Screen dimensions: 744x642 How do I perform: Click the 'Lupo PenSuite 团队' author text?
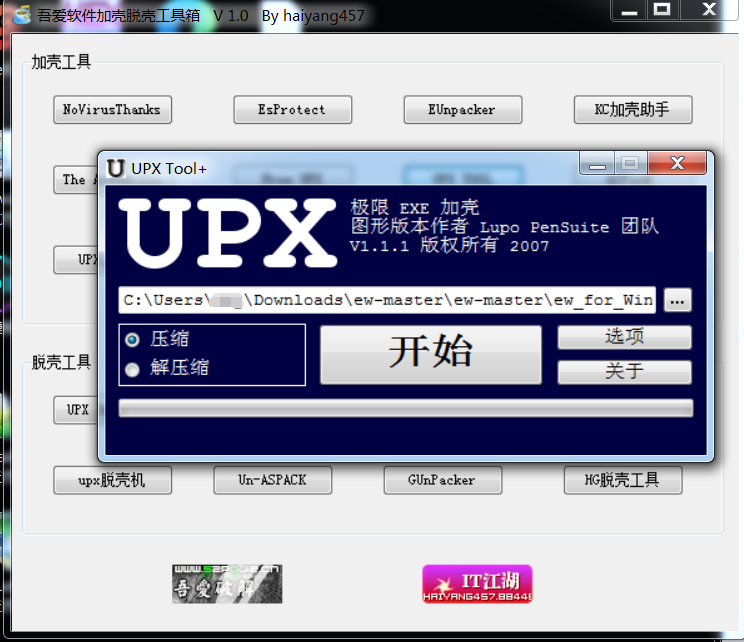569,227
